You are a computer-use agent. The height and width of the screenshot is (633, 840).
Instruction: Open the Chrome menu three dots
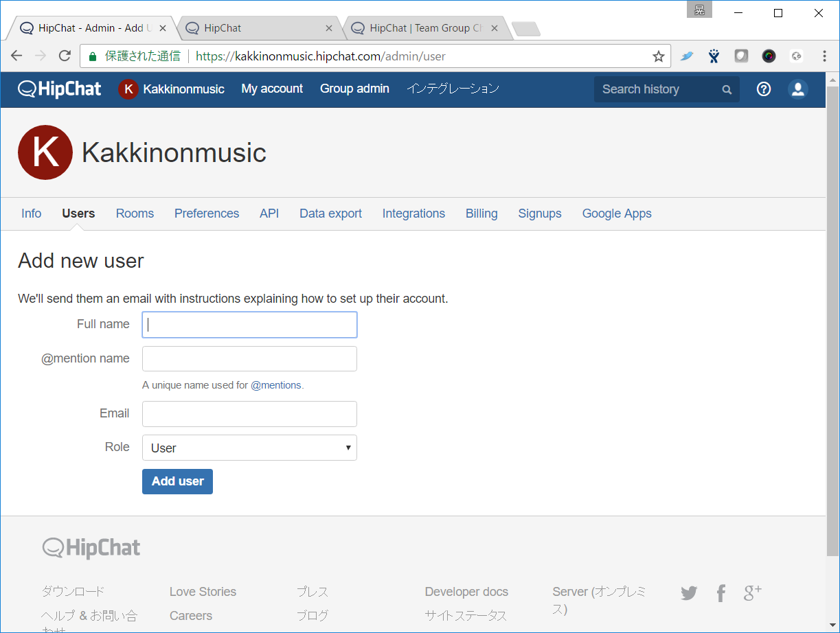coord(824,56)
